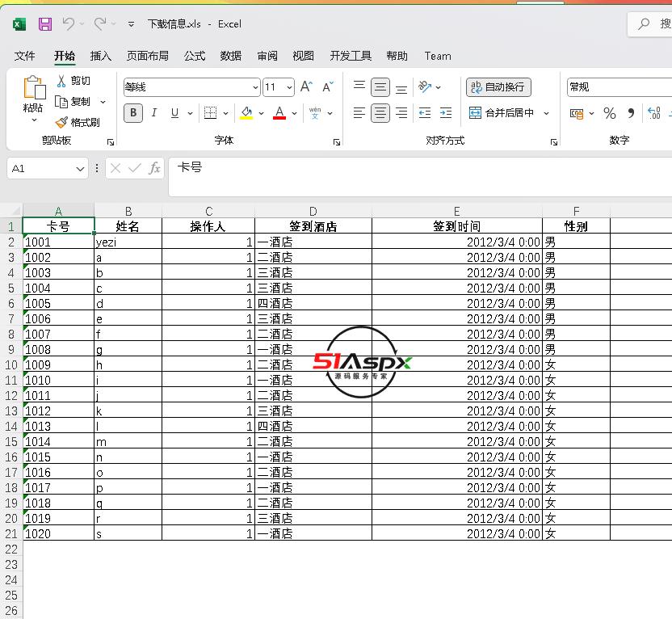Switch to 插入 tab
Image resolution: width=672 pixels, height=619 pixels.
(101, 56)
